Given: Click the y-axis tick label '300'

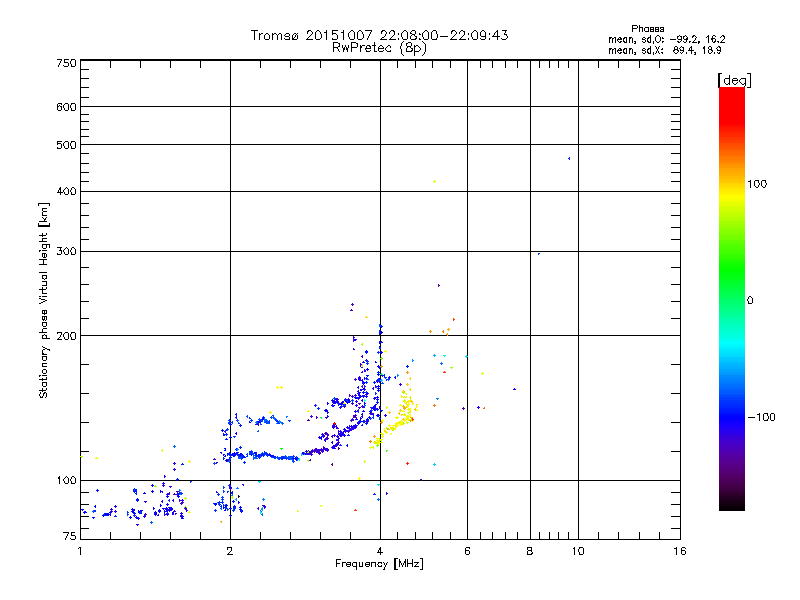Looking at the screenshot, I should click(66, 251).
